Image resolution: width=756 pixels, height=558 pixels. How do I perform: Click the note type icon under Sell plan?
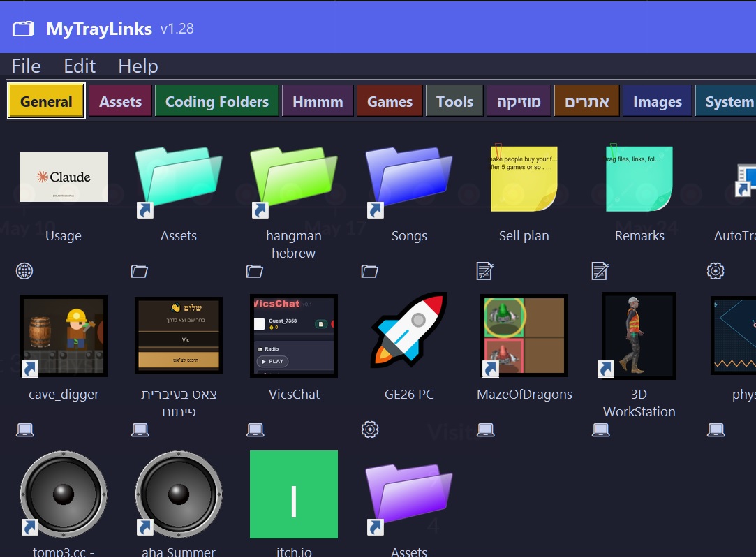[x=485, y=271]
